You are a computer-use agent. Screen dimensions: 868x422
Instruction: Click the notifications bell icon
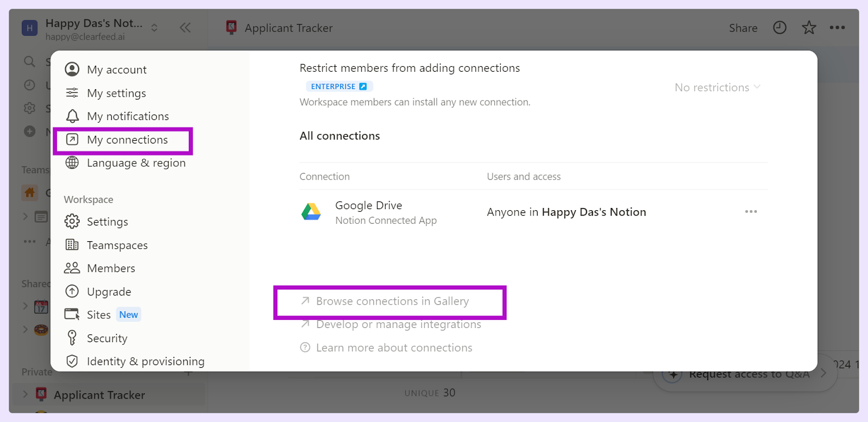click(72, 116)
